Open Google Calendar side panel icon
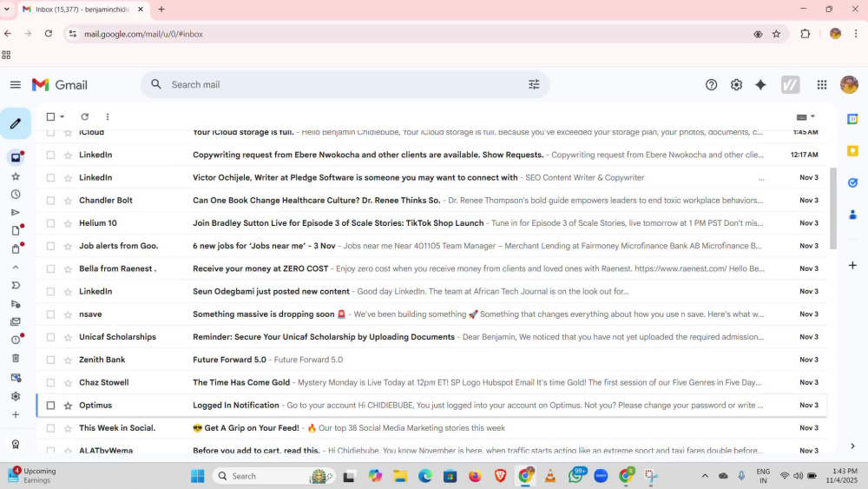The width and height of the screenshot is (868, 489). [x=852, y=119]
